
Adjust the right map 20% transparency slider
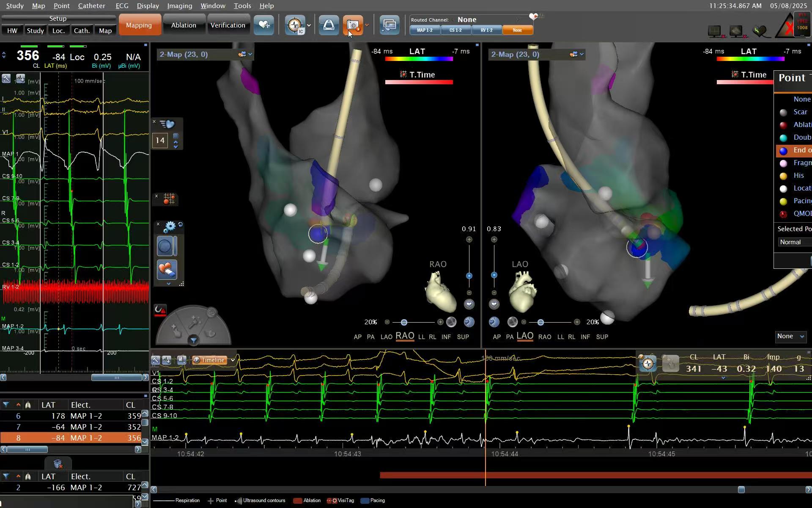click(540, 323)
